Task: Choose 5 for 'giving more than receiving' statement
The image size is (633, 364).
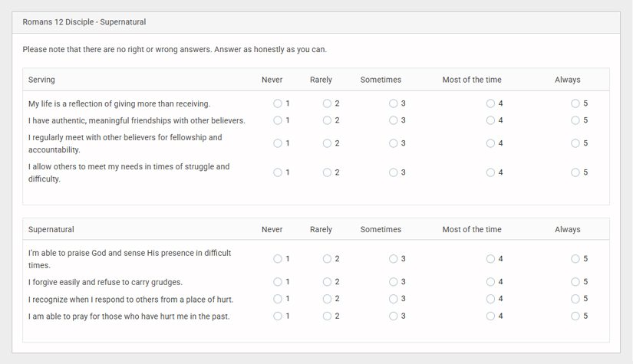Action: tap(575, 103)
